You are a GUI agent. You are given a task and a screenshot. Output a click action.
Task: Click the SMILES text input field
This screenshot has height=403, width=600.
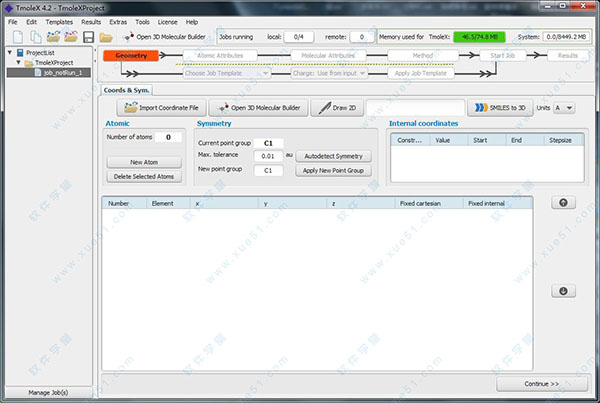(x=416, y=108)
